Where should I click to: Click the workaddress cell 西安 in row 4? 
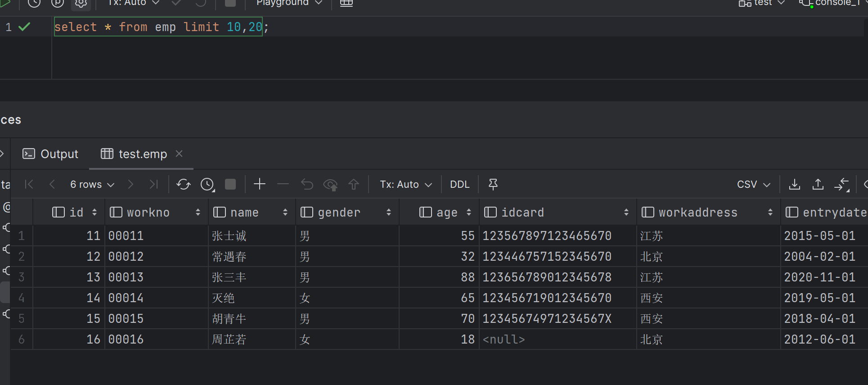pyautogui.click(x=709, y=298)
